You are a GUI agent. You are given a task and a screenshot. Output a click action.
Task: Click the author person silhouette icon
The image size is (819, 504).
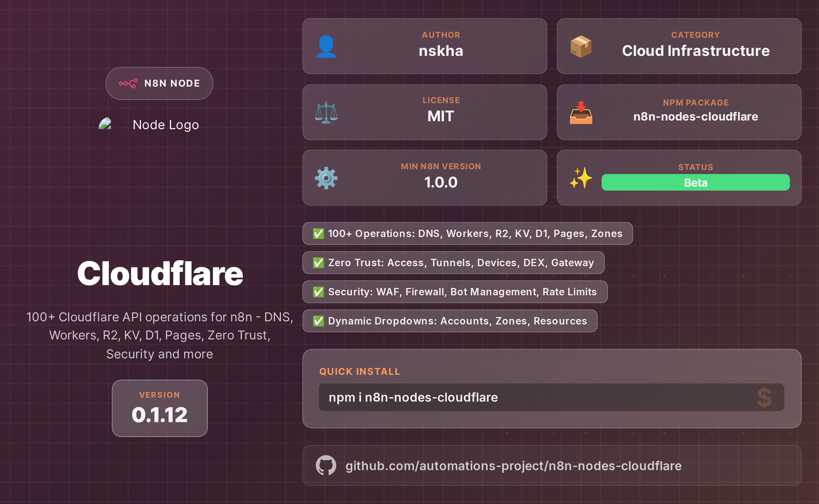pos(326,47)
